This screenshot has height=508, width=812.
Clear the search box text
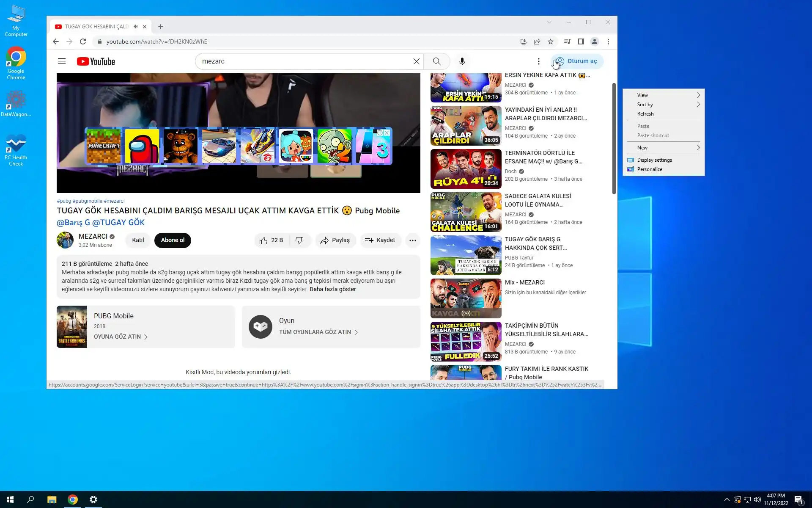point(416,61)
